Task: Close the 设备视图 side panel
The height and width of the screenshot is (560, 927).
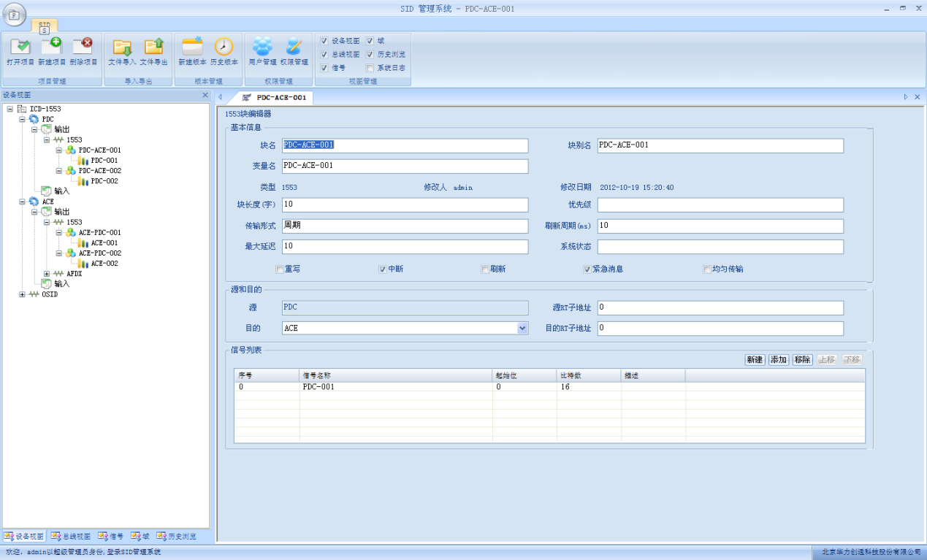Action: click(205, 96)
